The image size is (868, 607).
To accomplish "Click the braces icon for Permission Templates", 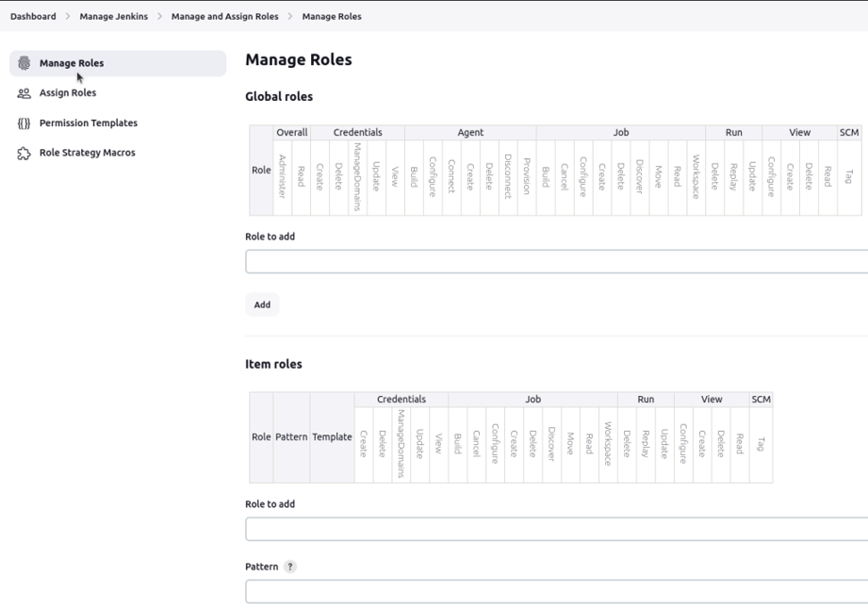I will click(24, 123).
